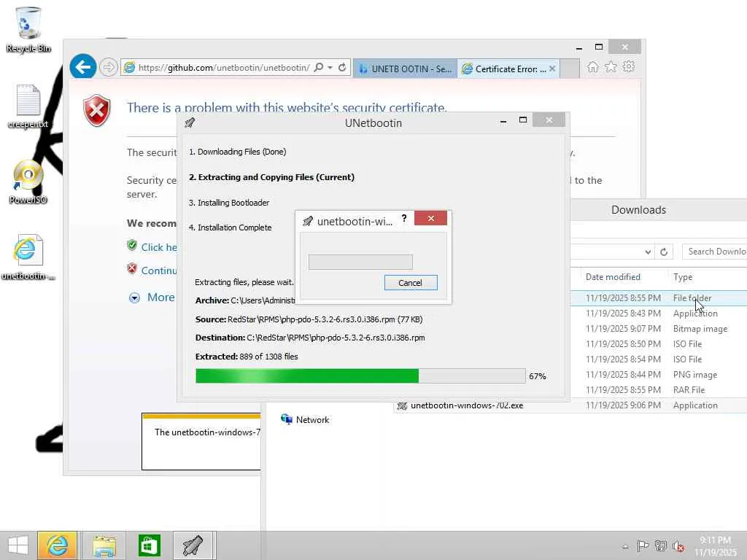
Task: Click the muted volume tray icon
Action: (678, 545)
